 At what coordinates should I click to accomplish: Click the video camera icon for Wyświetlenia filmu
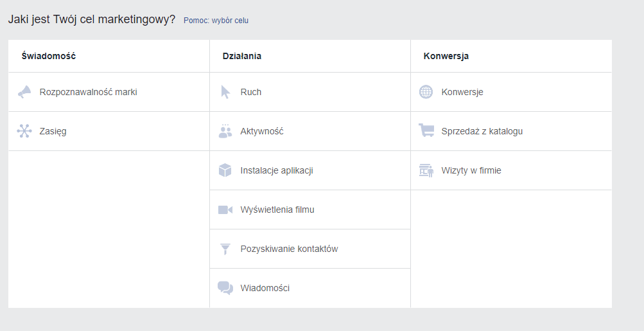[x=225, y=210]
